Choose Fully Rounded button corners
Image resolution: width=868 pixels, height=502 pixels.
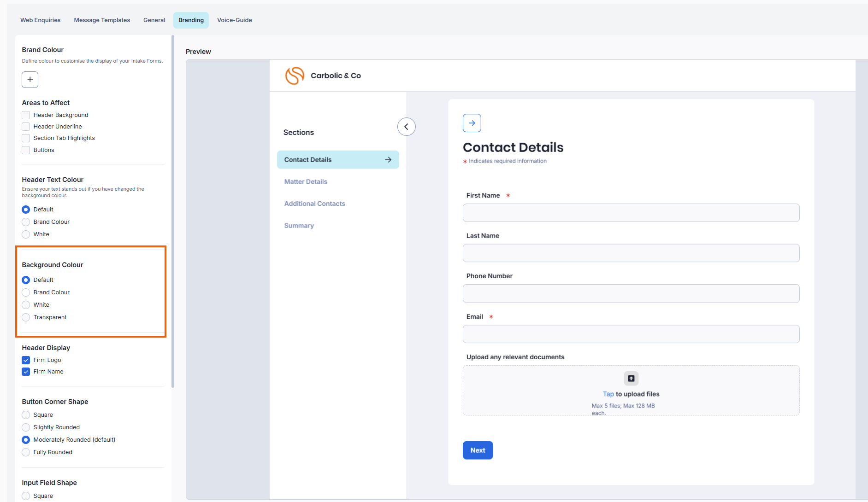26,452
